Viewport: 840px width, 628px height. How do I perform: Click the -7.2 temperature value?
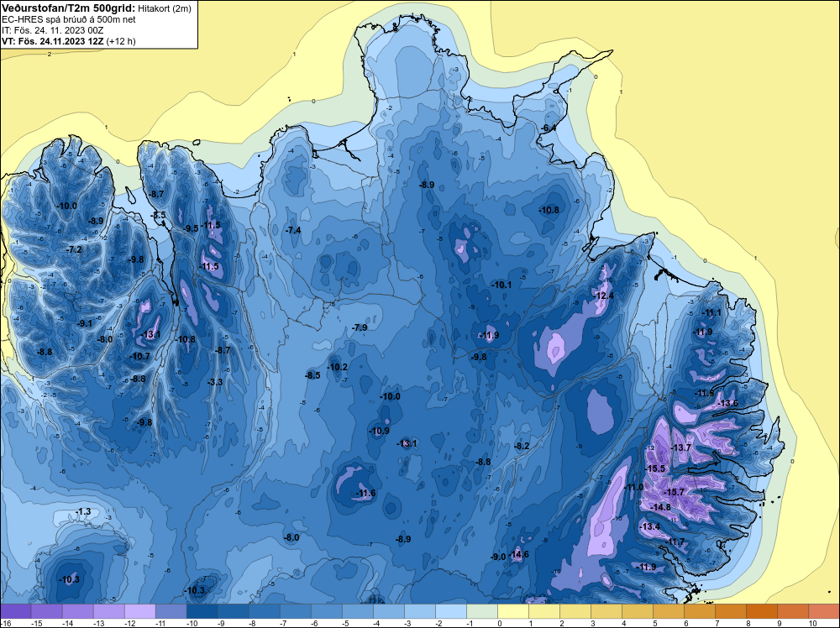tap(75, 249)
